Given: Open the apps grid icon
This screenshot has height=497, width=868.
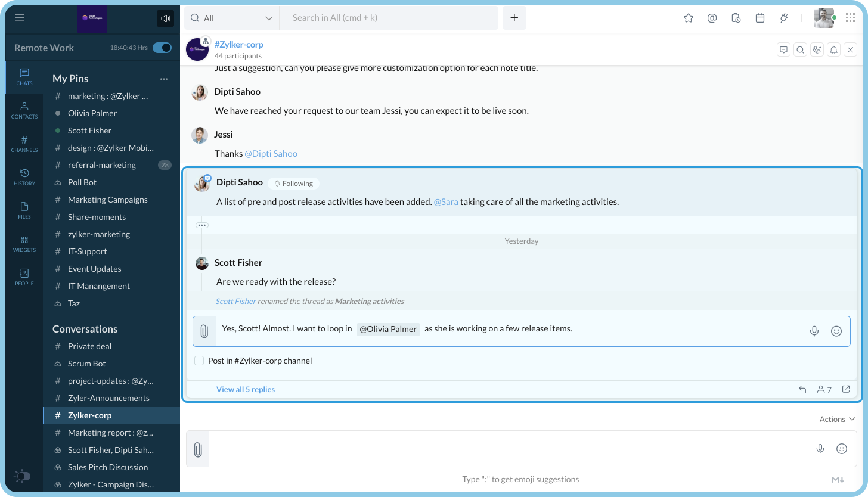Looking at the screenshot, I should [x=851, y=18].
